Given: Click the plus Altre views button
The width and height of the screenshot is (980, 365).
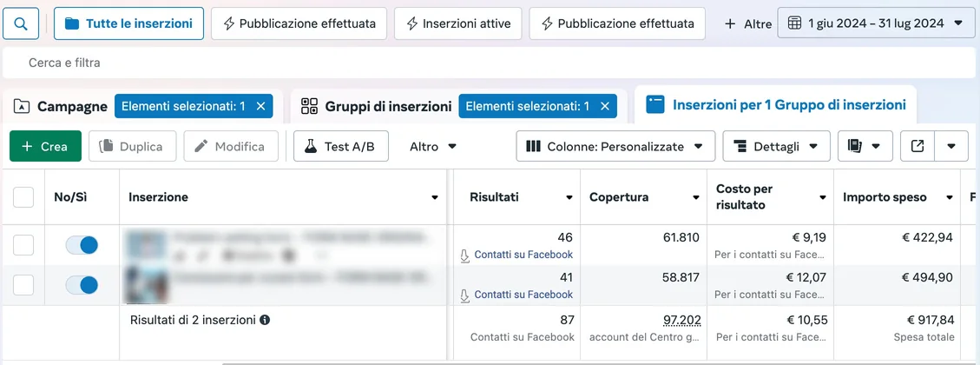Looking at the screenshot, I should tap(748, 23).
